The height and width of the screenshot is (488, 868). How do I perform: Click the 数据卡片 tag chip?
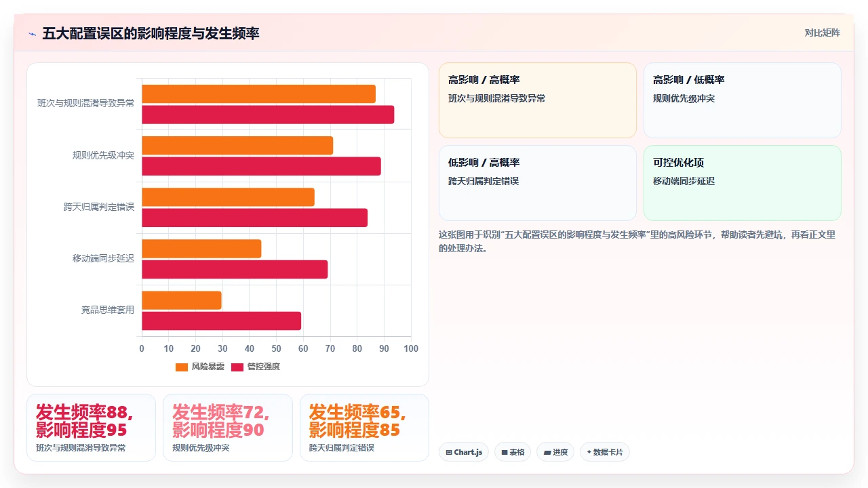[x=605, y=452]
